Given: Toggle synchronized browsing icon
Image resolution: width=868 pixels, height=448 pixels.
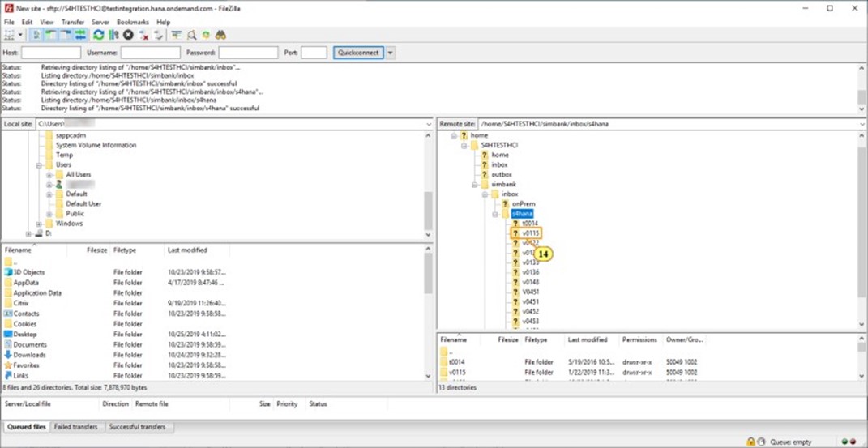Looking at the screenshot, I should pos(206,35).
